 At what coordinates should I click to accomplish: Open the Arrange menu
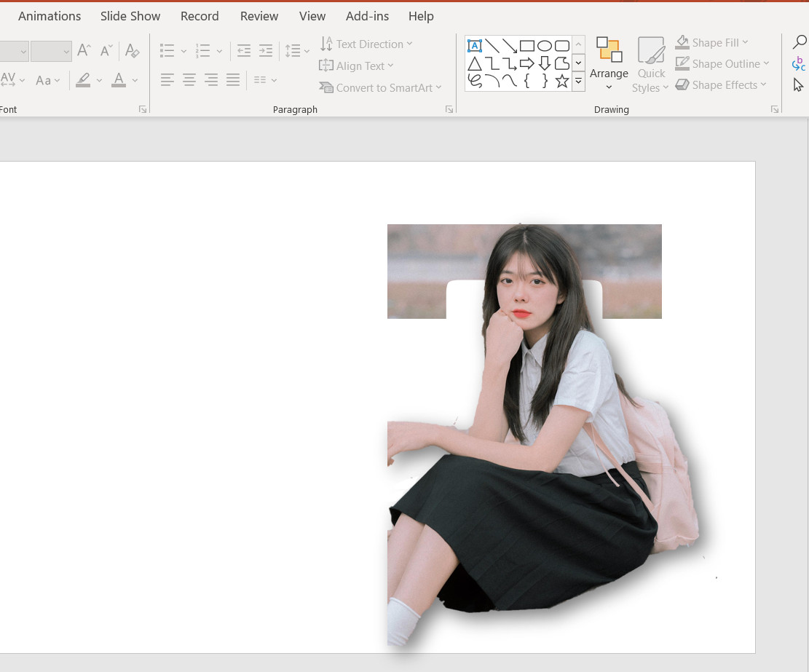pyautogui.click(x=609, y=64)
